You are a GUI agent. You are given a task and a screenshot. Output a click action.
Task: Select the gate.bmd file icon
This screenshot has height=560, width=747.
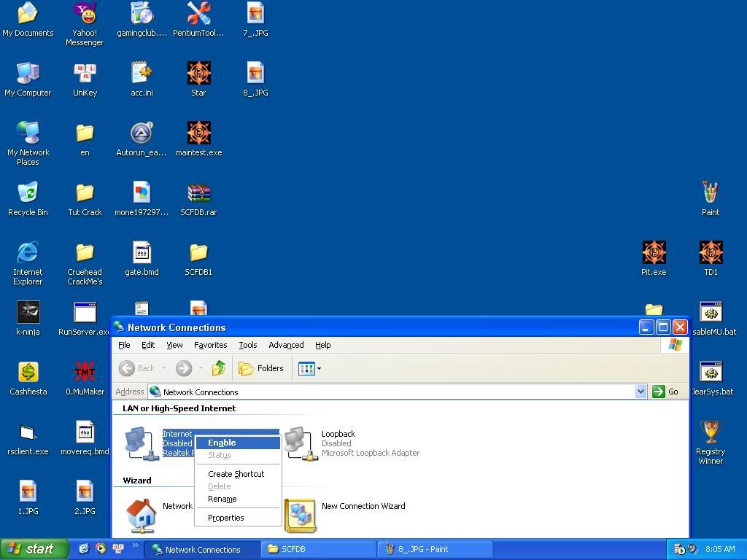point(142,259)
